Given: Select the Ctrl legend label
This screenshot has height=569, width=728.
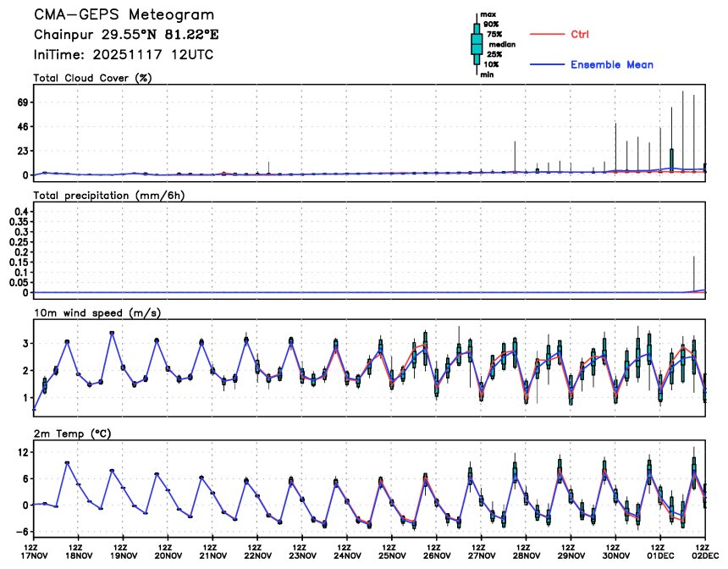Looking at the screenshot, I should [580, 34].
